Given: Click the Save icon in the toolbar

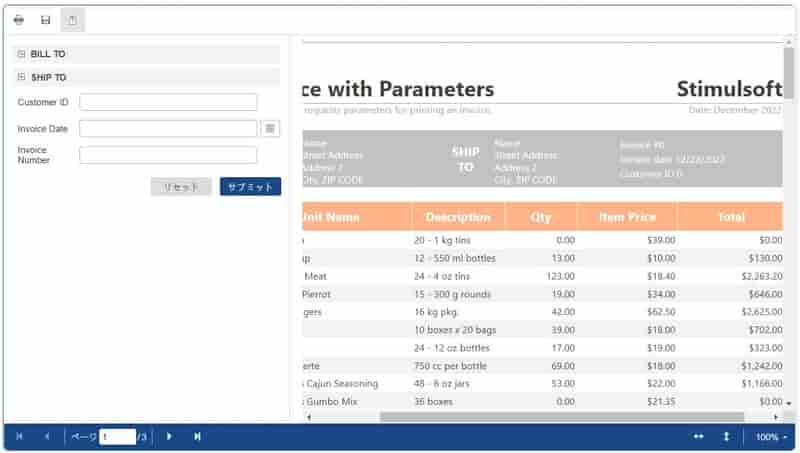Looking at the screenshot, I should click(x=45, y=20).
